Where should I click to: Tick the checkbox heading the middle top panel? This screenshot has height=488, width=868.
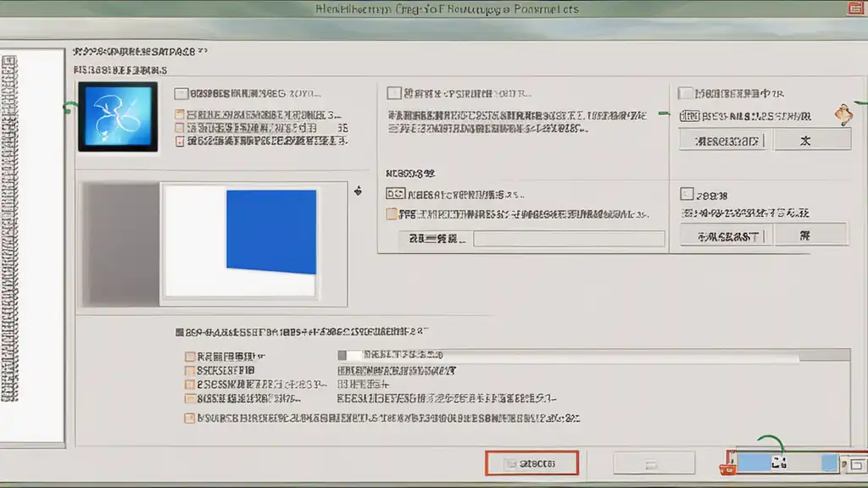point(393,93)
